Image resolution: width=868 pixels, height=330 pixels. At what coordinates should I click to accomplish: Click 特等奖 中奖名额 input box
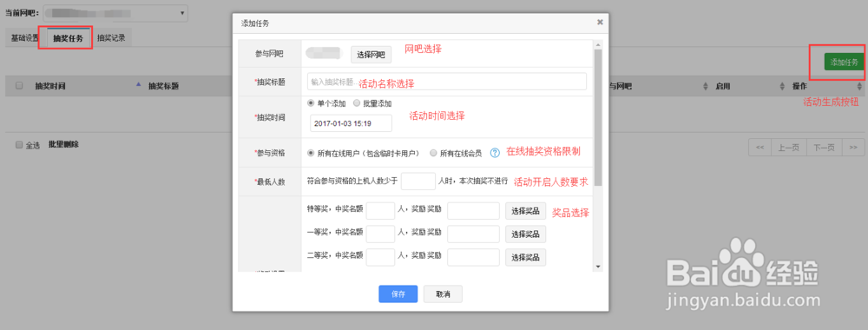[x=380, y=210]
